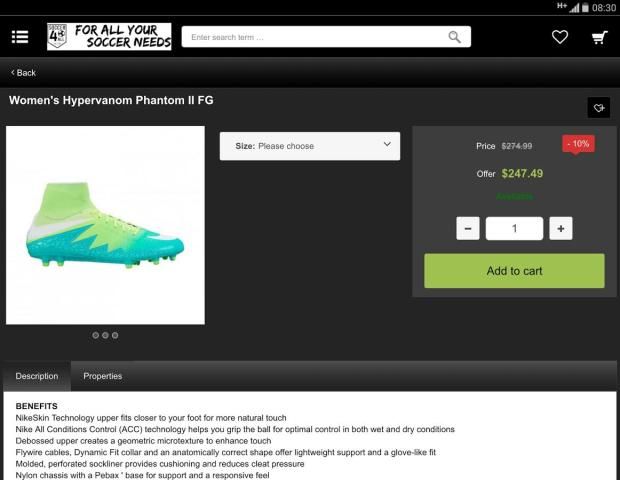Select the first image carousel dot
Screen dimensions: 620x480
pyautogui.click(x=95, y=335)
